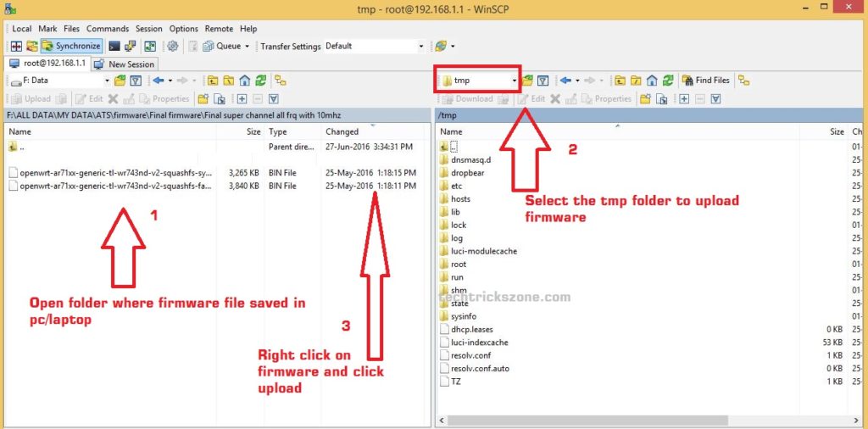Open remote parent directory icon
This screenshot has height=429, width=868.
click(x=620, y=81)
